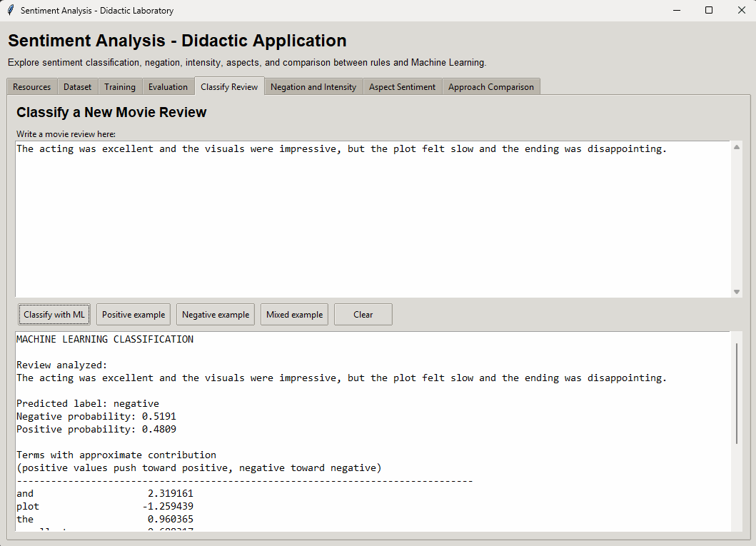Go to the Training tab
Viewport: 756px width, 546px height.
120,87
